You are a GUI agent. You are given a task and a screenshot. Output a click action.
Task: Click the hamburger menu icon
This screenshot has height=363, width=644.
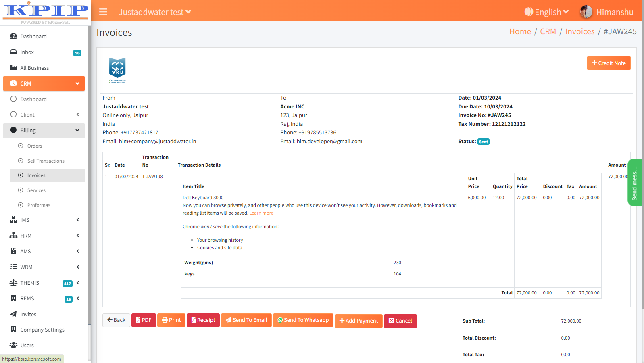[103, 12]
